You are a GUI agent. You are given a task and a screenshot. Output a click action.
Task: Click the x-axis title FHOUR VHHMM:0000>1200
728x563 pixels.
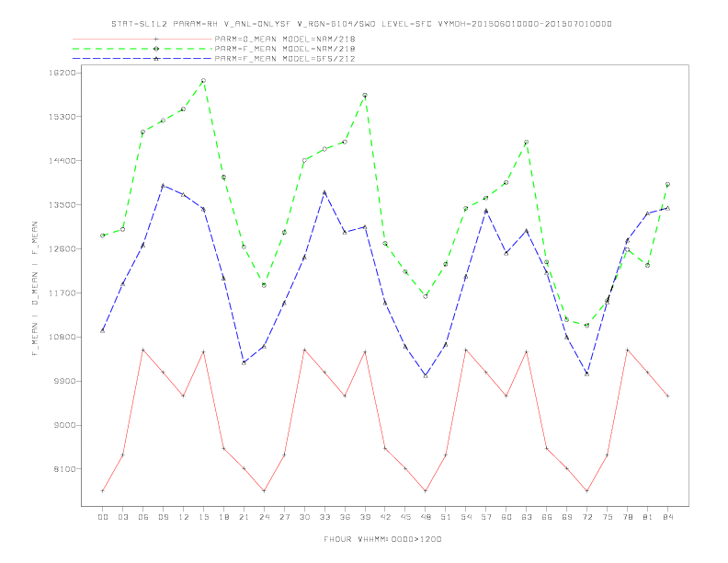pos(382,539)
